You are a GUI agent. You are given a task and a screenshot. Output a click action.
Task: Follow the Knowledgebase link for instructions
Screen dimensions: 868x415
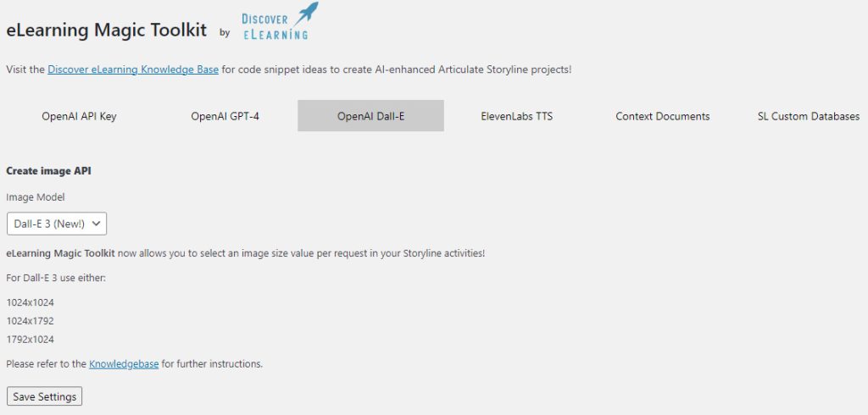pyautogui.click(x=124, y=364)
